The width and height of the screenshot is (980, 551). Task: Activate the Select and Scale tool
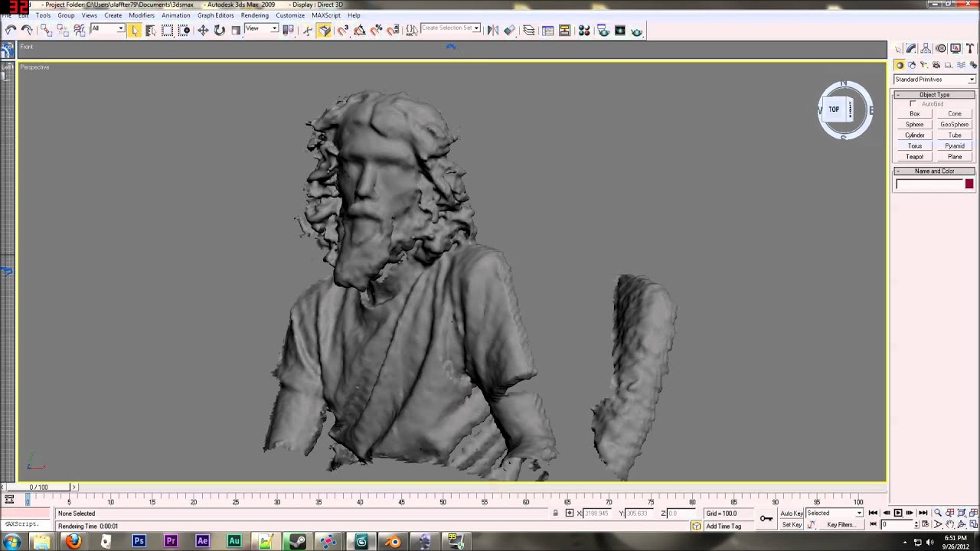click(236, 31)
